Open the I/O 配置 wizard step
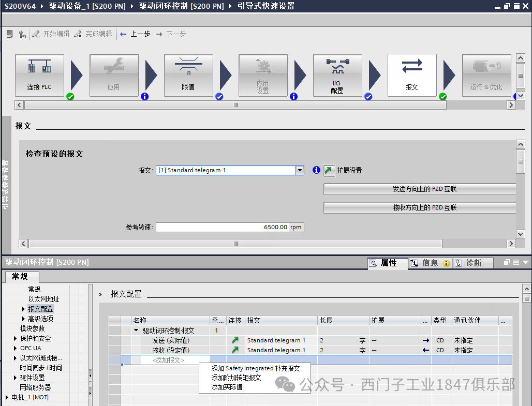 [x=337, y=76]
